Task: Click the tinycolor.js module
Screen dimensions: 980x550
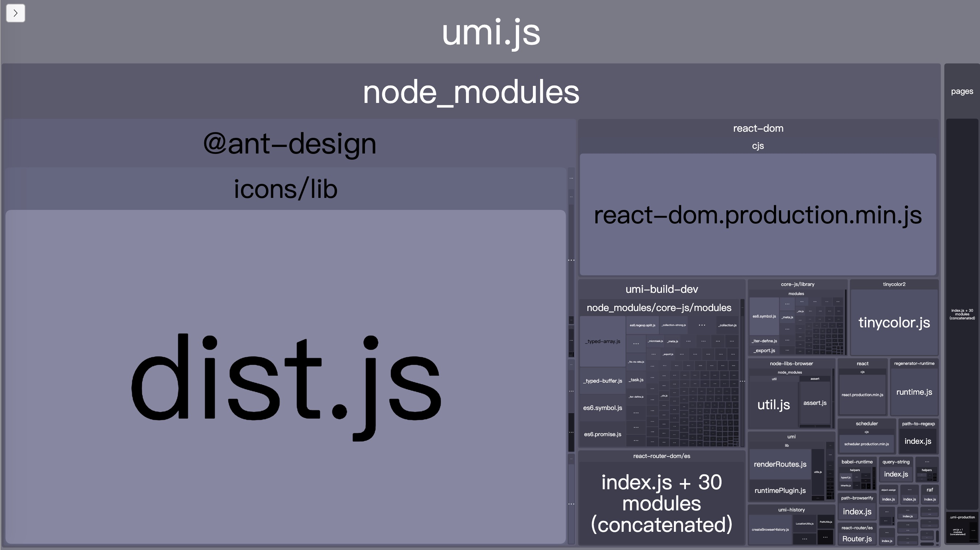Action: [x=894, y=322]
